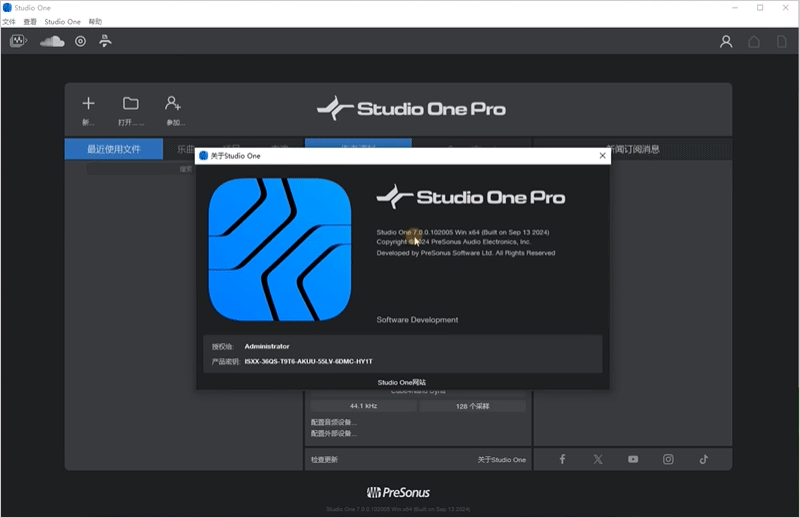Screen dimensions: 800x518
Task: Click the Software Development credit text
Action: [x=417, y=319]
